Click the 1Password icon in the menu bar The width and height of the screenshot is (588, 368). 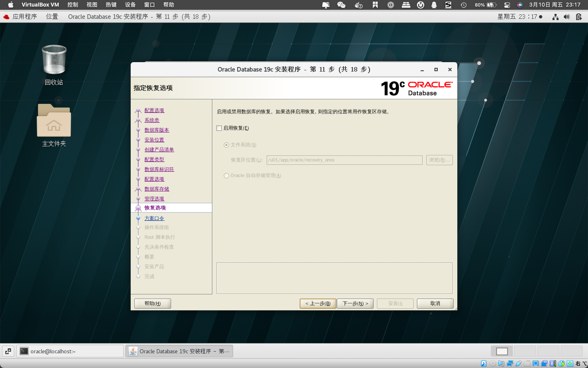(390, 5)
